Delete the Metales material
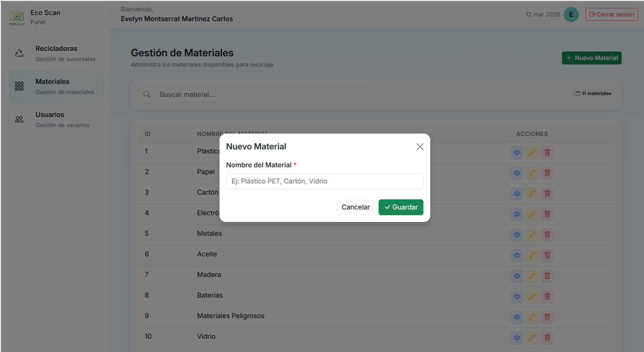Viewport: 644px width, 352px height. click(x=547, y=235)
